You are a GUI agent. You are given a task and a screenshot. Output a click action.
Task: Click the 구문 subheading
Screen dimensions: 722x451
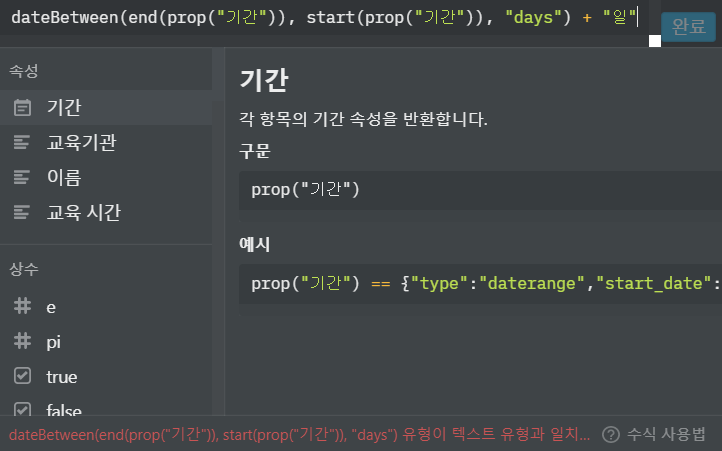coord(255,151)
